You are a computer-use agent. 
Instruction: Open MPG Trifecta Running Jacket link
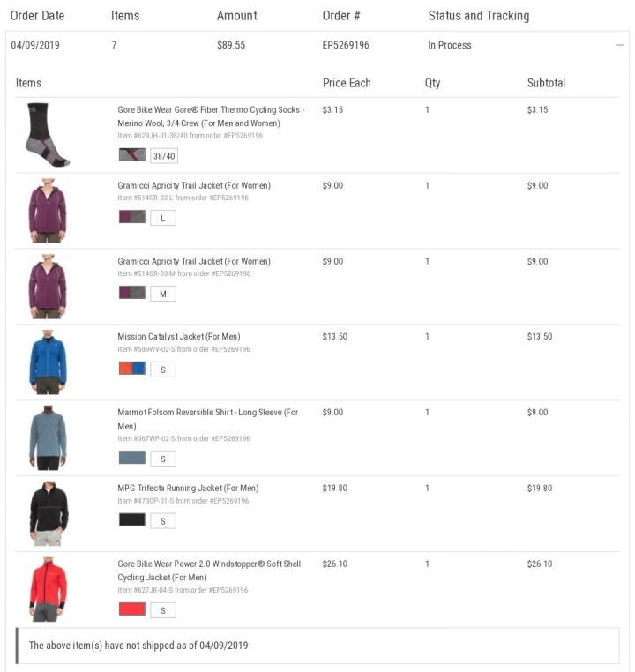[x=188, y=489]
